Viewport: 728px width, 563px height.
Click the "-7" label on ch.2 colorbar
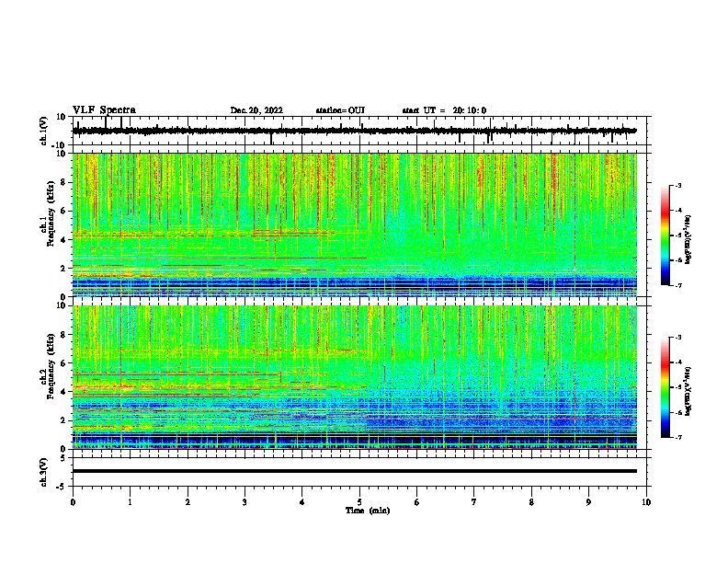(x=678, y=437)
